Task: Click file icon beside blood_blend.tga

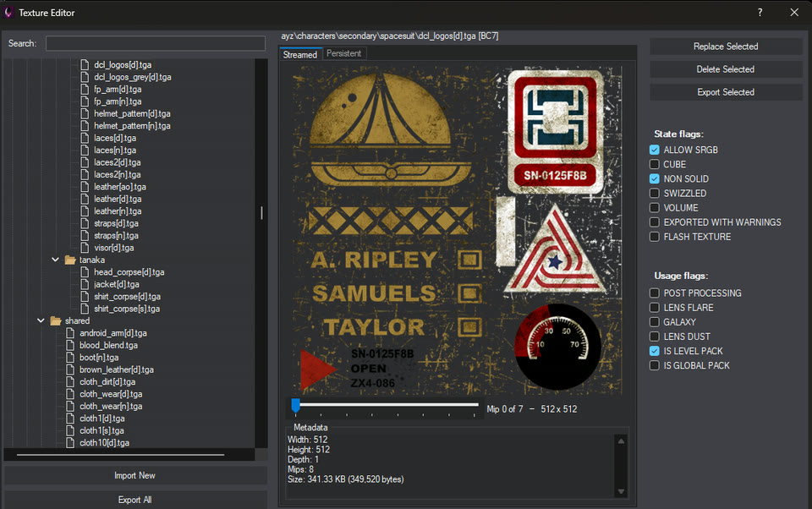Action: [70, 345]
